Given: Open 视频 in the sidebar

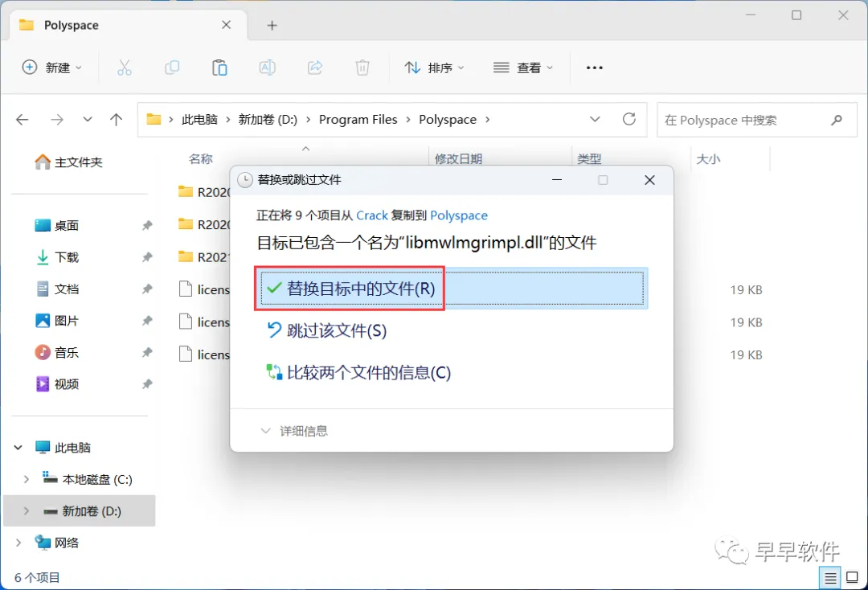Looking at the screenshot, I should click(x=56, y=384).
